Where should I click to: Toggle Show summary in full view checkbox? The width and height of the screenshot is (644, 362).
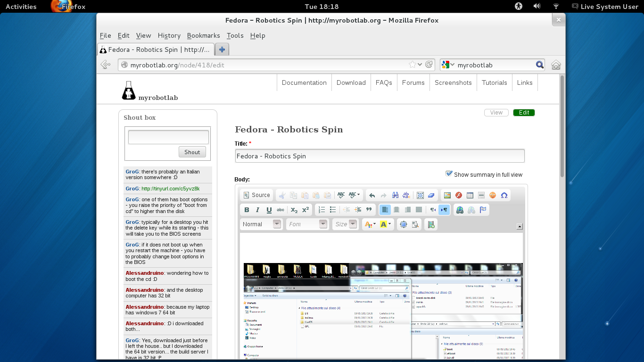(x=449, y=174)
